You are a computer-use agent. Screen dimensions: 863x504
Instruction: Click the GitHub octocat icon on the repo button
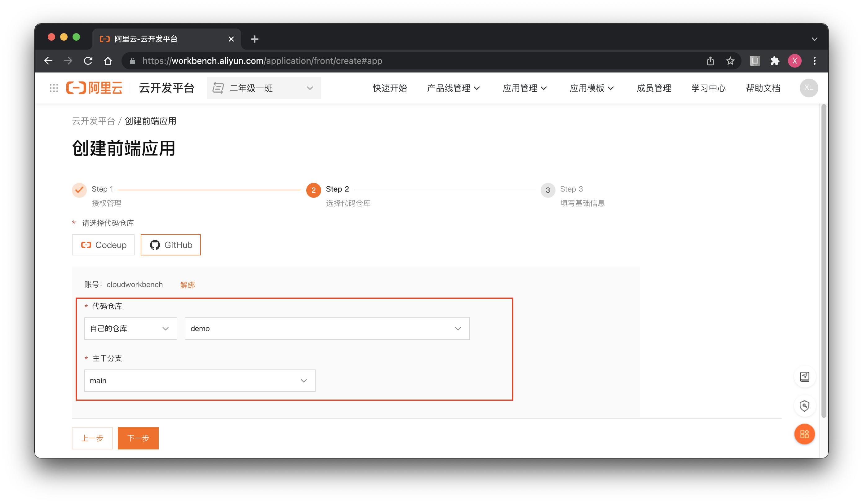pos(156,245)
